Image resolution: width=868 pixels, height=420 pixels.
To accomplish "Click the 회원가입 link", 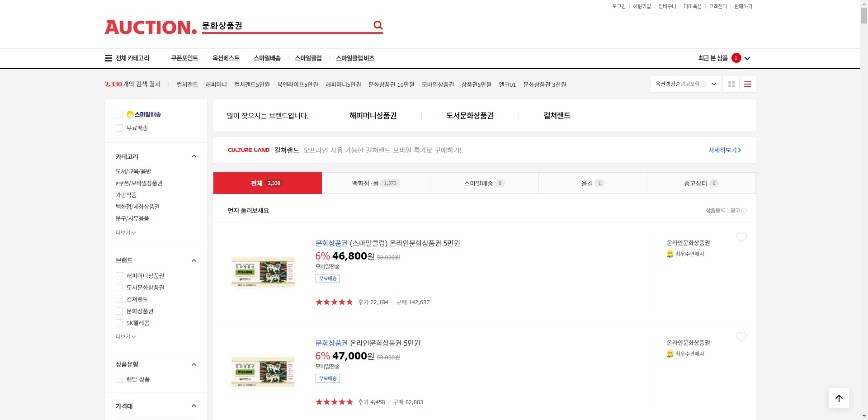I will 642,6.
